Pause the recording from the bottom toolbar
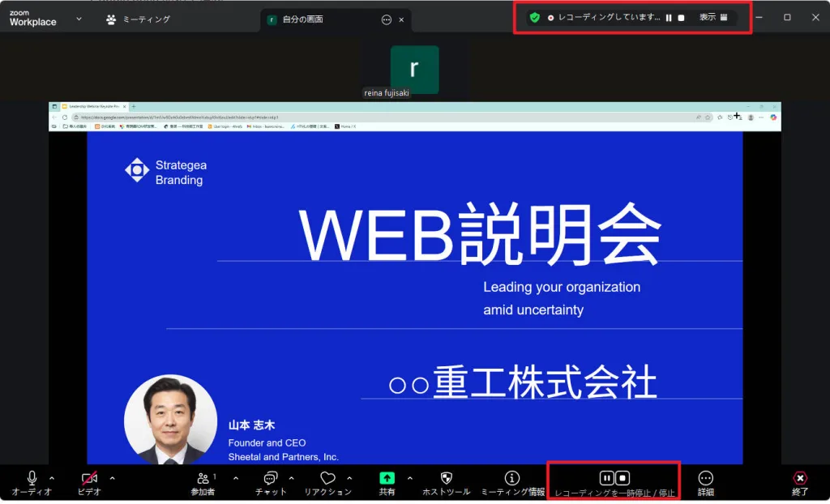Viewport: 830px width, 504px height. click(606, 477)
